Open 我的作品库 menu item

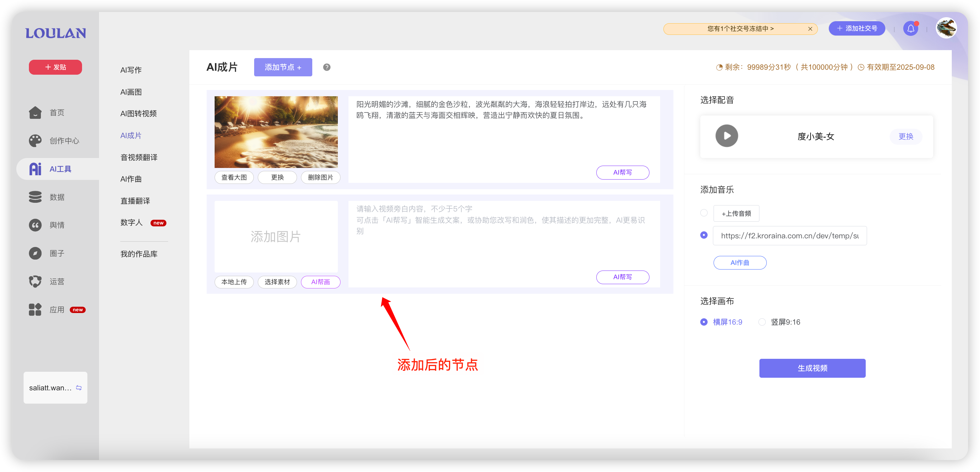point(139,254)
